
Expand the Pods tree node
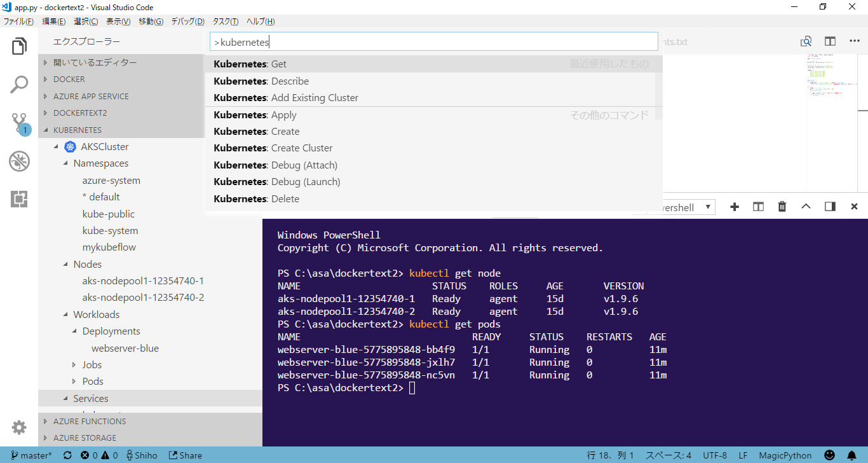coord(75,382)
